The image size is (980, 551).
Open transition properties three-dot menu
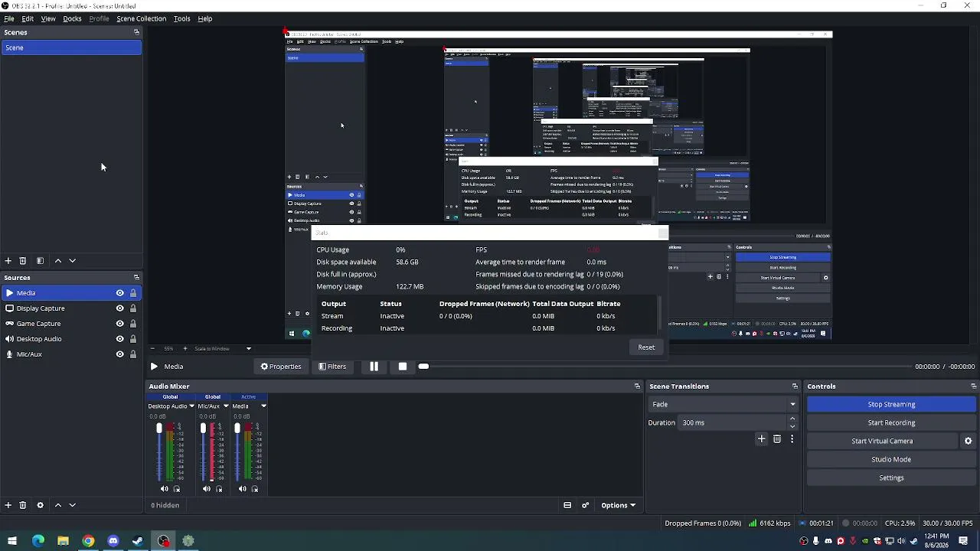[792, 439]
